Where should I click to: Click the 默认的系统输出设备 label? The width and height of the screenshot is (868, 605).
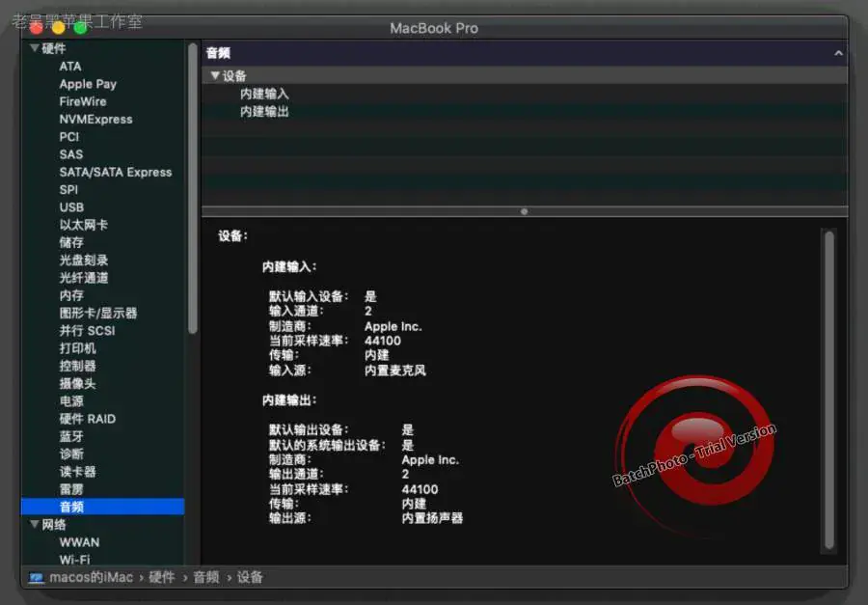click(327, 445)
